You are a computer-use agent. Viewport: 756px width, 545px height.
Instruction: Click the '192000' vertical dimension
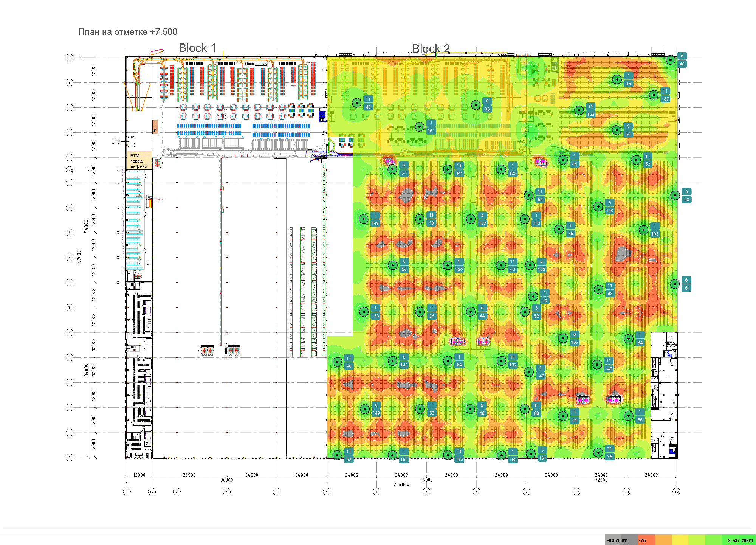(x=79, y=257)
